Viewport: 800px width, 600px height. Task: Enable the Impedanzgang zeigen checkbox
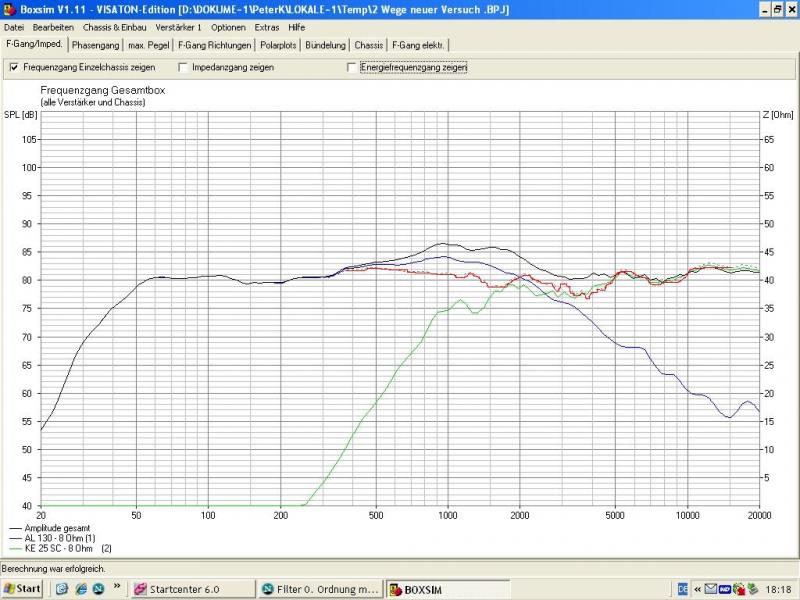(x=183, y=68)
